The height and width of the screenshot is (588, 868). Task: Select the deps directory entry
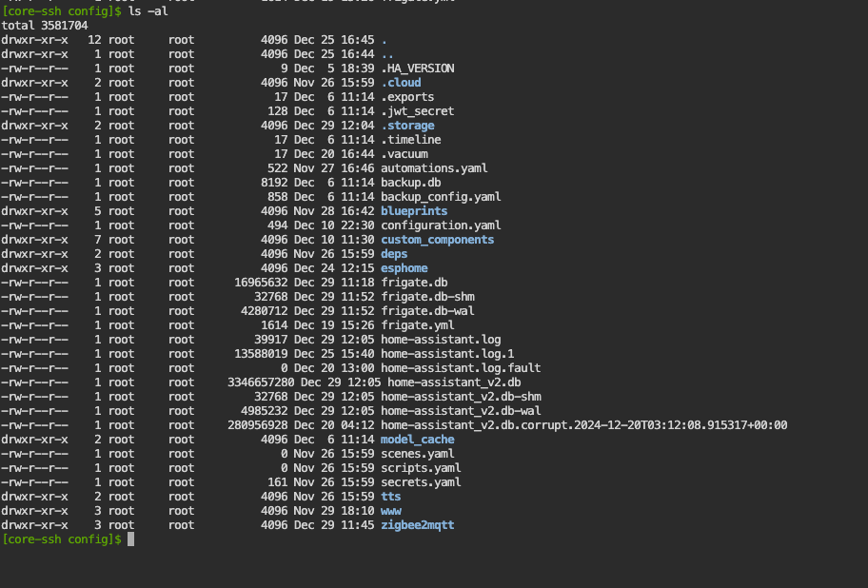point(394,254)
